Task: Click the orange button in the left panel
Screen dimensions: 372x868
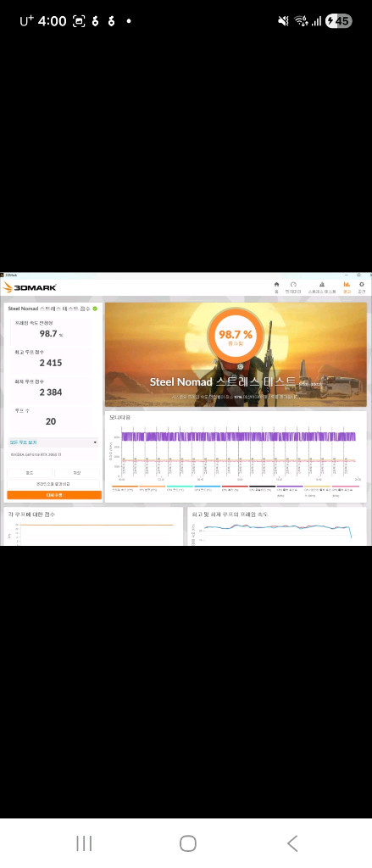Action: point(53,495)
